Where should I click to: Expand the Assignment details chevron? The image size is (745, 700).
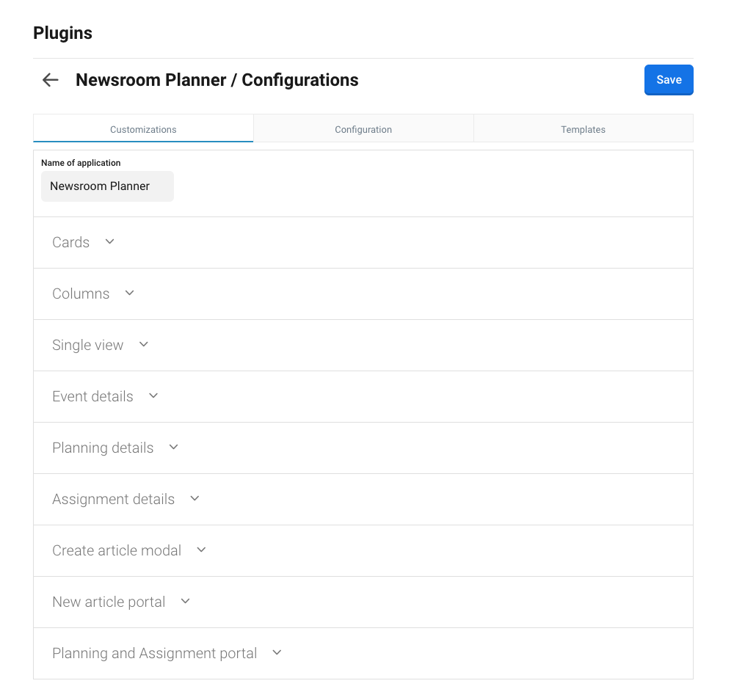195,498
